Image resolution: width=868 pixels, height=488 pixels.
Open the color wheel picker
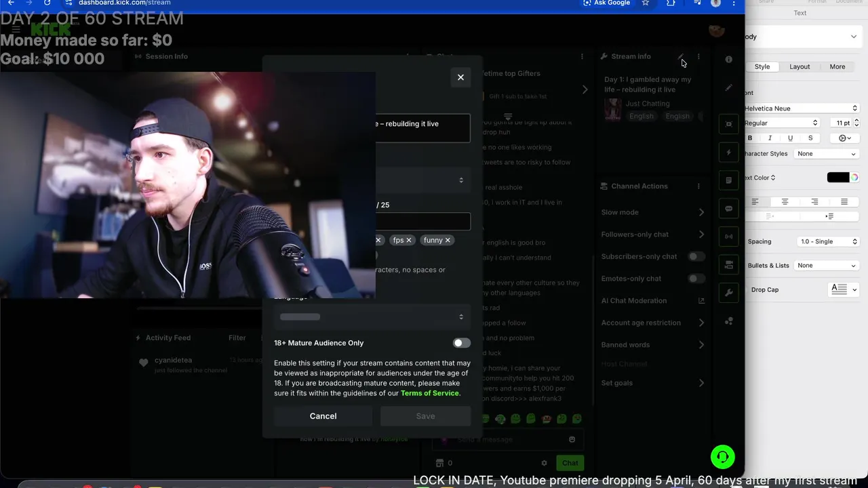pyautogui.click(x=854, y=178)
